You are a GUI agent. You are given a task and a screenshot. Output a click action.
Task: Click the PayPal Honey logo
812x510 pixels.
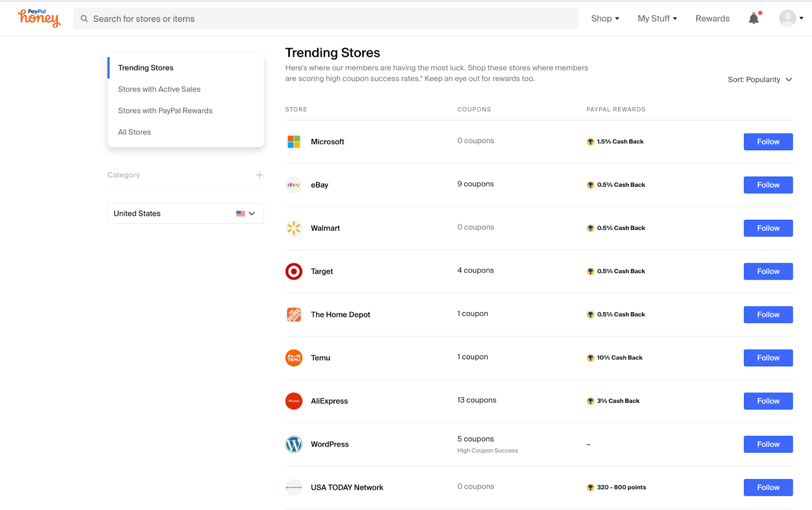coord(39,18)
